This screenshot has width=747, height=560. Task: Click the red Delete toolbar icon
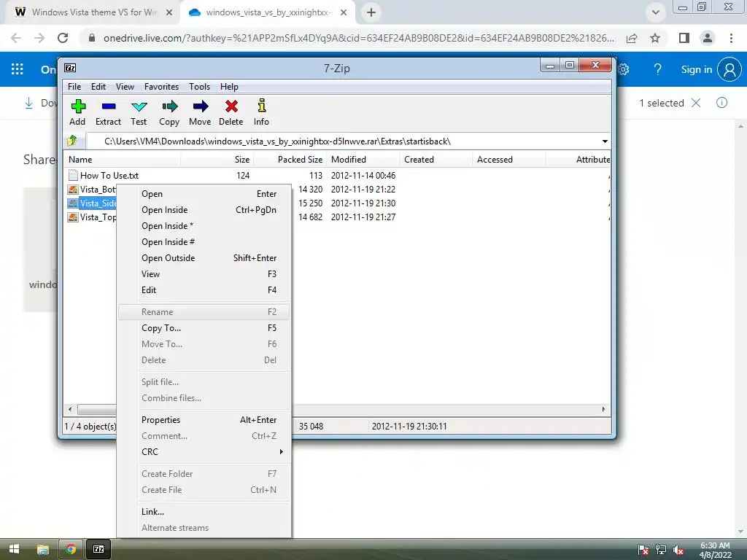(x=231, y=106)
